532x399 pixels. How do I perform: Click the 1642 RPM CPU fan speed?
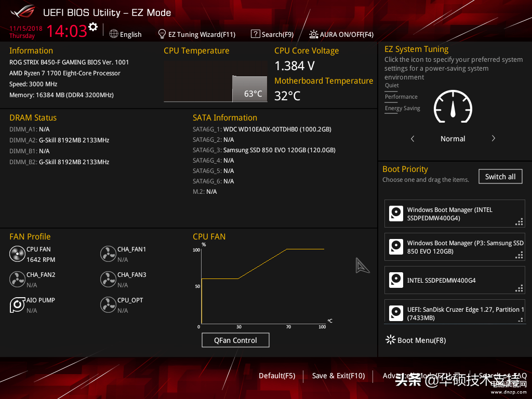41,260
